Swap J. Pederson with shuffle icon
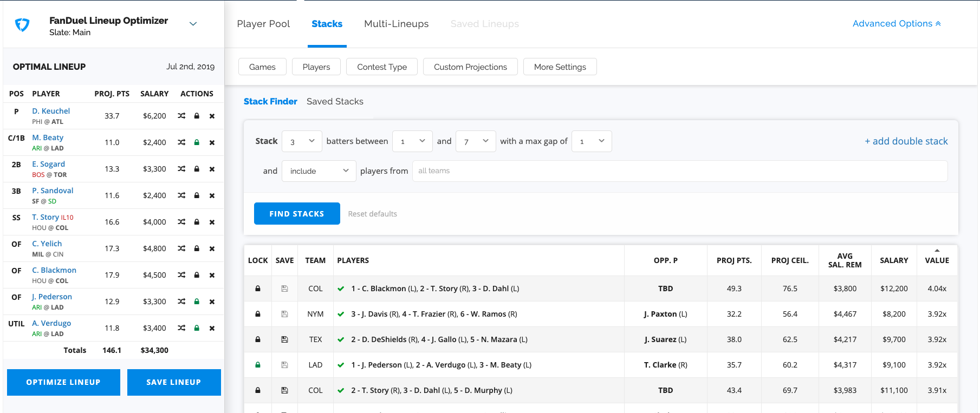This screenshot has height=413, width=980. click(181, 301)
